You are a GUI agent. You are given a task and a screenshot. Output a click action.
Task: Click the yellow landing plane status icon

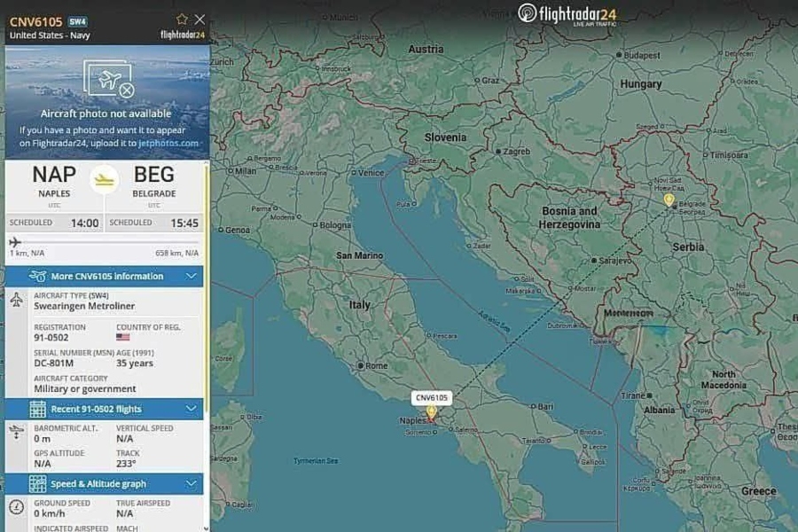(105, 179)
